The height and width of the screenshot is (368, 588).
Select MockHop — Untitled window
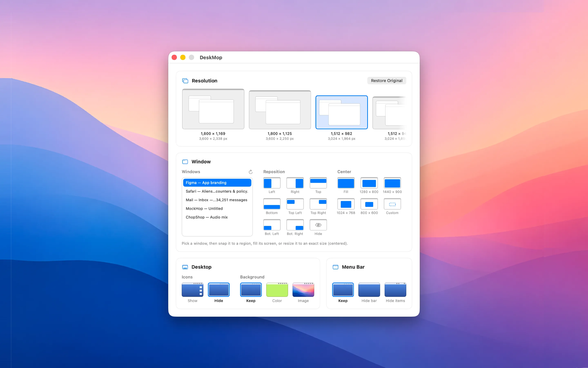click(x=217, y=209)
